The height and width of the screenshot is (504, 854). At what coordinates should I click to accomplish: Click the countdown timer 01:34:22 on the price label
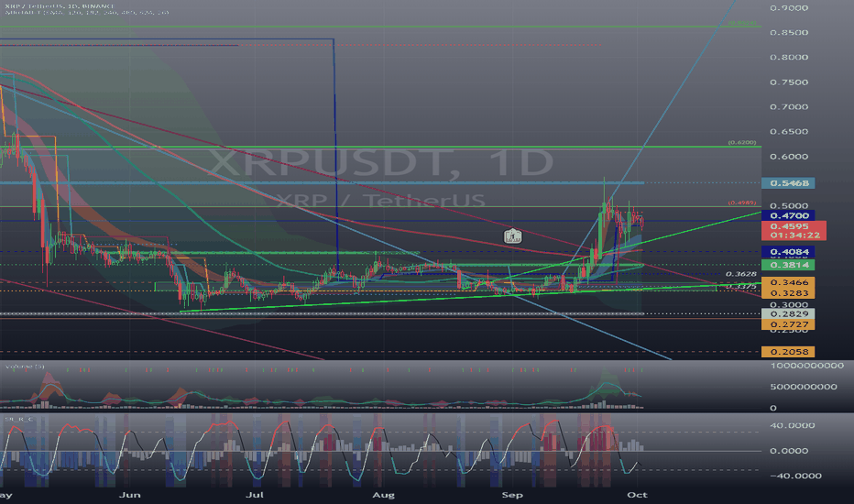point(794,236)
